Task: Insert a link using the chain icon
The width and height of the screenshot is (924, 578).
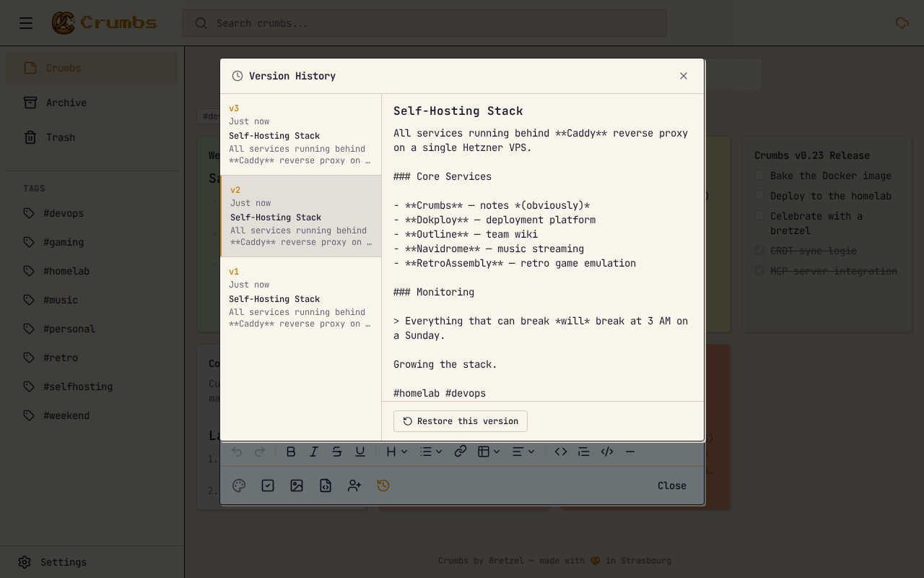Action: coord(461,452)
